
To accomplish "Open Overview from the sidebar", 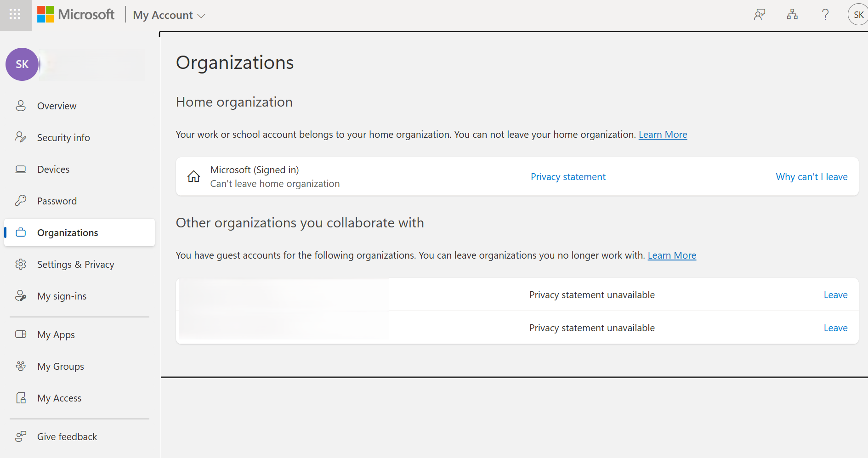I will pos(57,106).
